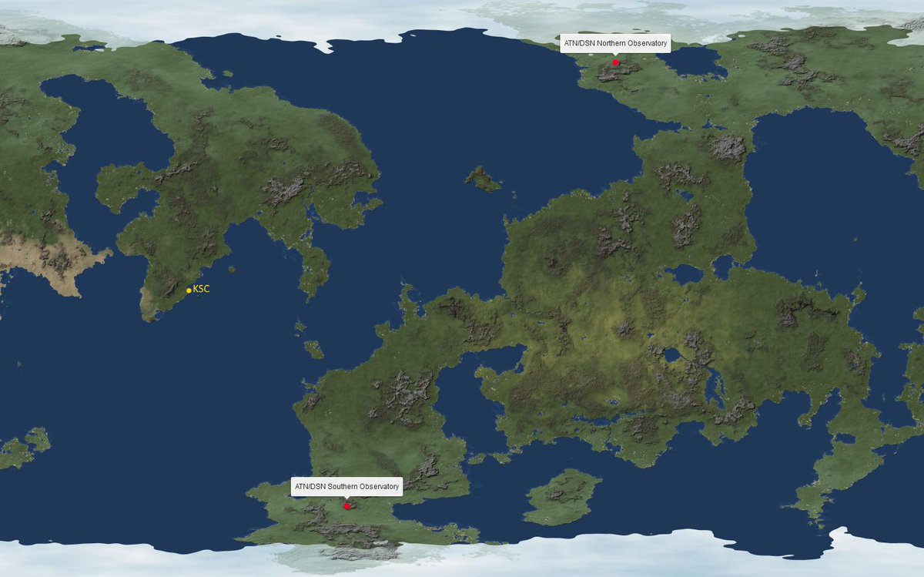Screen dimensions: 924x577
Task: Click the red ATN/DSN Northern Observatory marker
Action: click(x=615, y=62)
